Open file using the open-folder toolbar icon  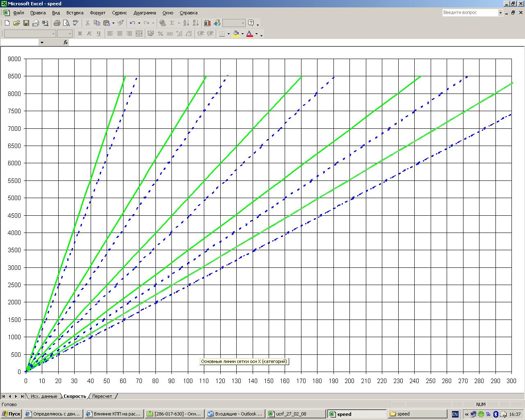coord(16,23)
